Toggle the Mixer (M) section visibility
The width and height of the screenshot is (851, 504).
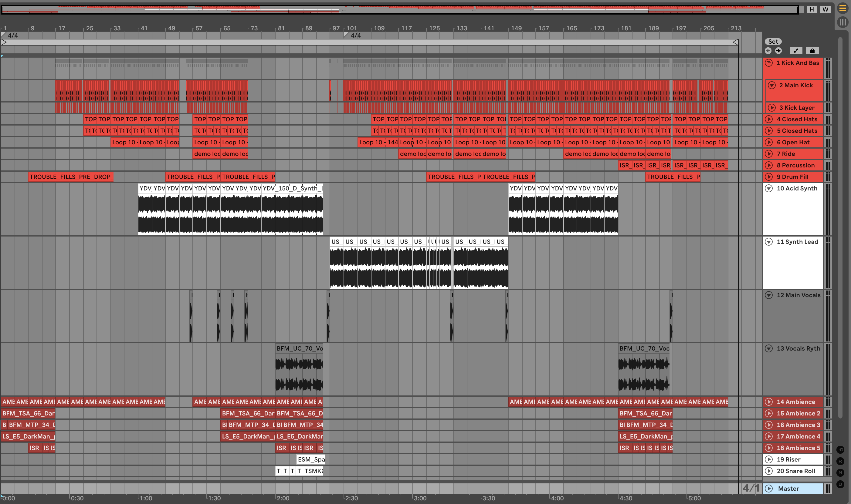tap(840, 473)
